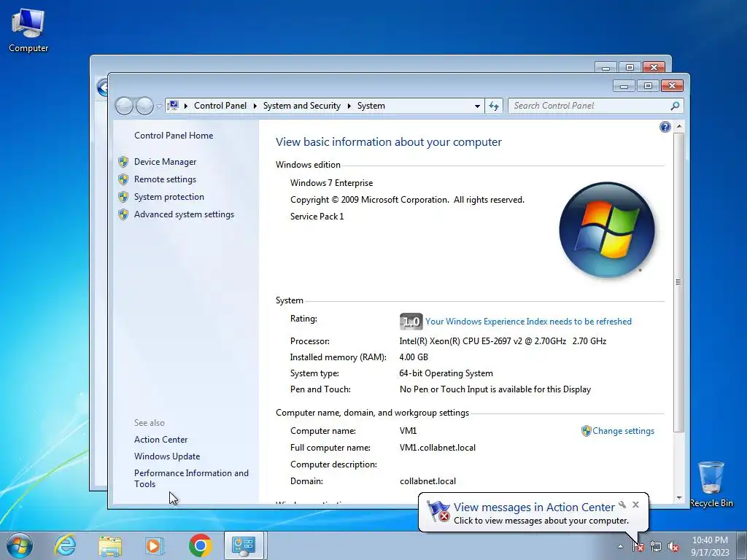Open System protection link
The image size is (747, 560).
169,197
